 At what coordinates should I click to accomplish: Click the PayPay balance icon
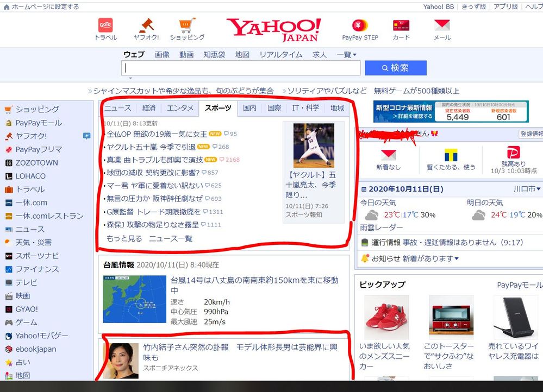(513, 153)
